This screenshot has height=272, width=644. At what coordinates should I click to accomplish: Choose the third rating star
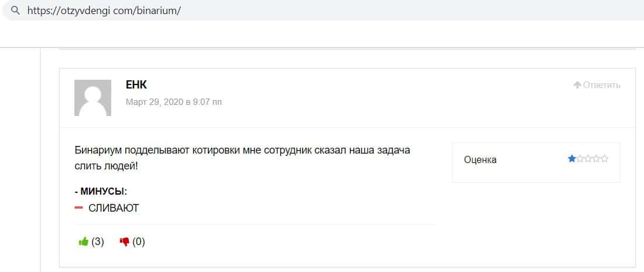[x=588, y=158]
